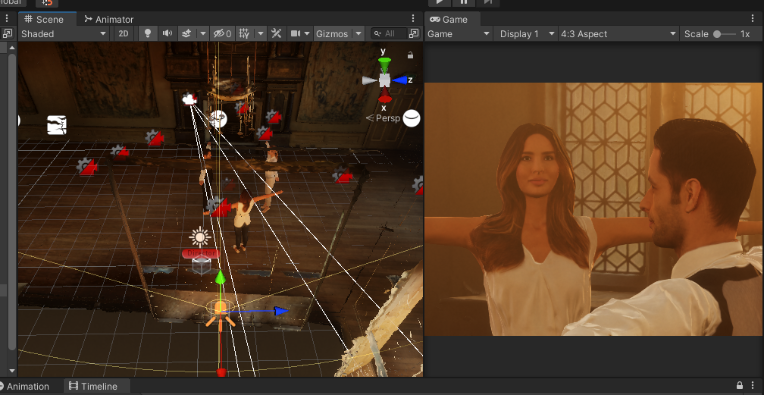
Task: Maximize icon beside scene search field
Action: [414, 34]
